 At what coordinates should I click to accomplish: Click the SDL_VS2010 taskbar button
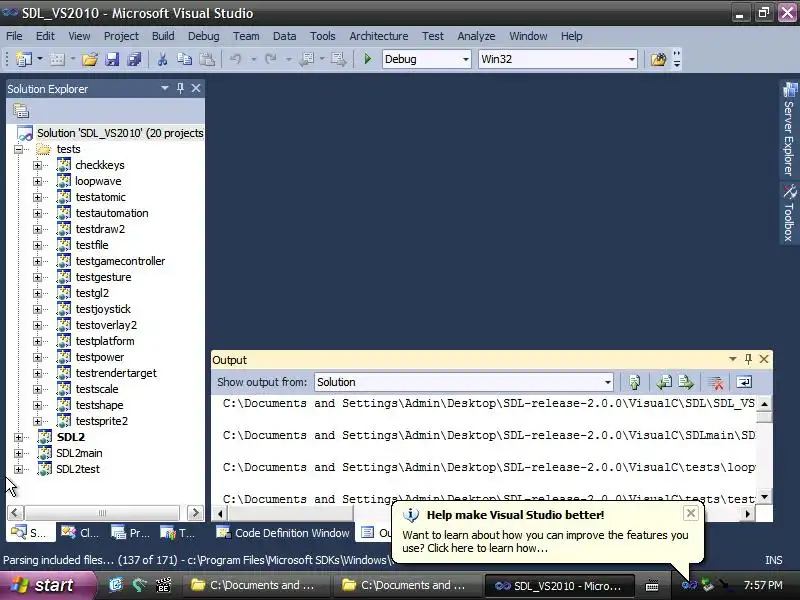pyautogui.click(x=559, y=586)
